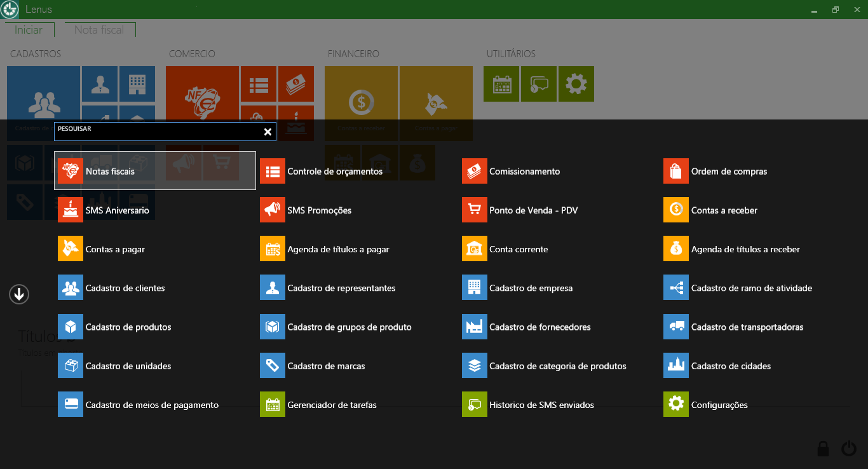Open Historico de SMS enviados icon
Image resolution: width=868 pixels, height=469 pixels.
coord(475,404)
